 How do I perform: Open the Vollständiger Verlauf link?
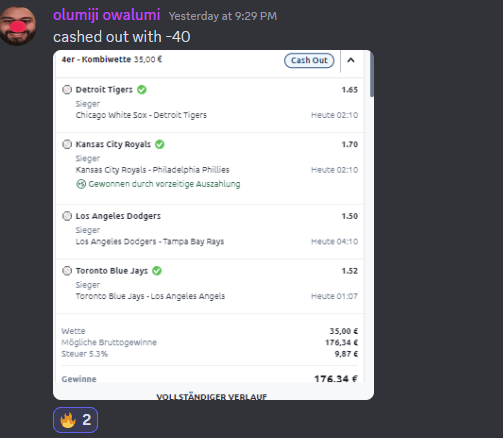[212, 397]
